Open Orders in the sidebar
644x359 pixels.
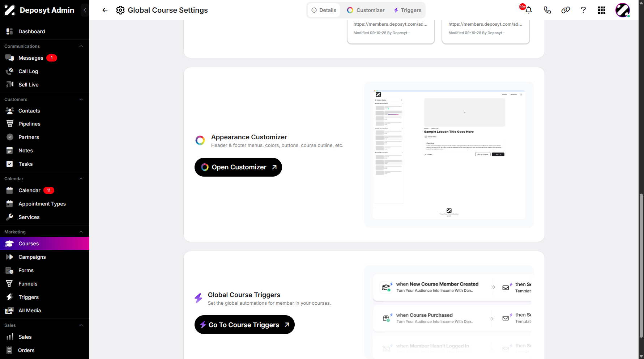44,350
